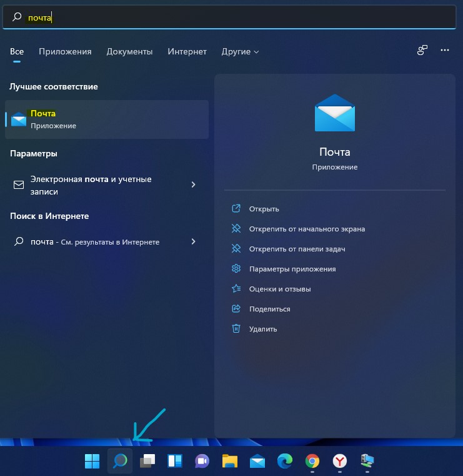Open почта - См. результаты в Интернете
This screenshot has width=463, height=476.
coord(106,241)
